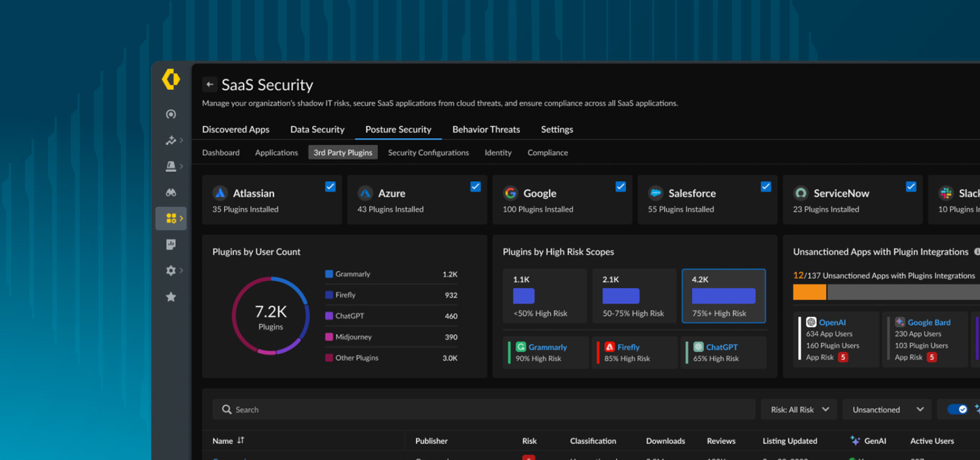Open the reports icon in the sidebar
The image size is (980, 460).
171,244
